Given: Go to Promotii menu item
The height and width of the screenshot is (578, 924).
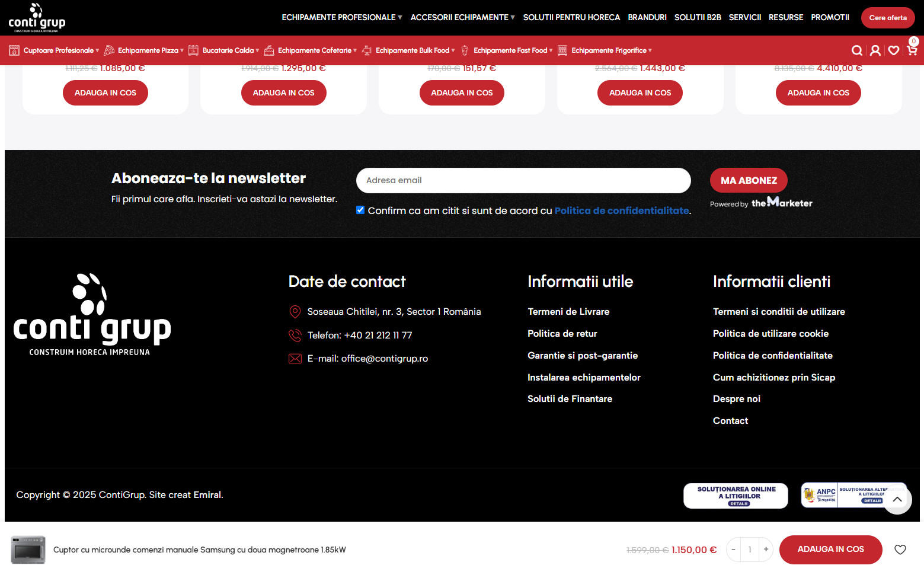Looking at the screenshot, I should 830,18.
